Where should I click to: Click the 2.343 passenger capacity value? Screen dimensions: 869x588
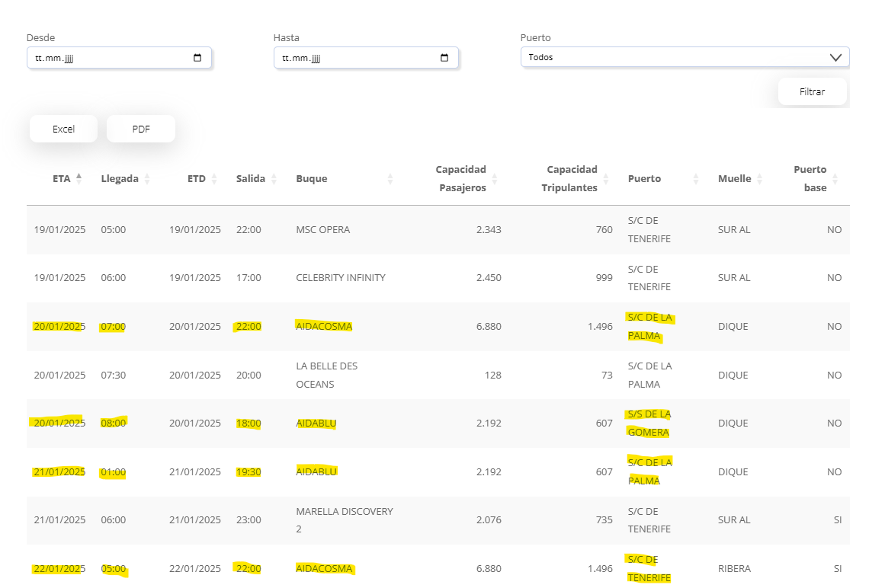point(489,230)
